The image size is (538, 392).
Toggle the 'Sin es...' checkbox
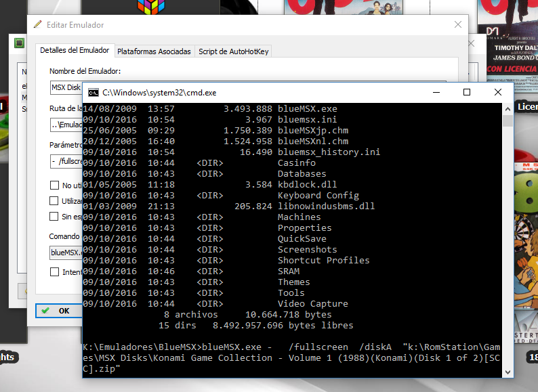pyautogui.click(x=54, y=217)
